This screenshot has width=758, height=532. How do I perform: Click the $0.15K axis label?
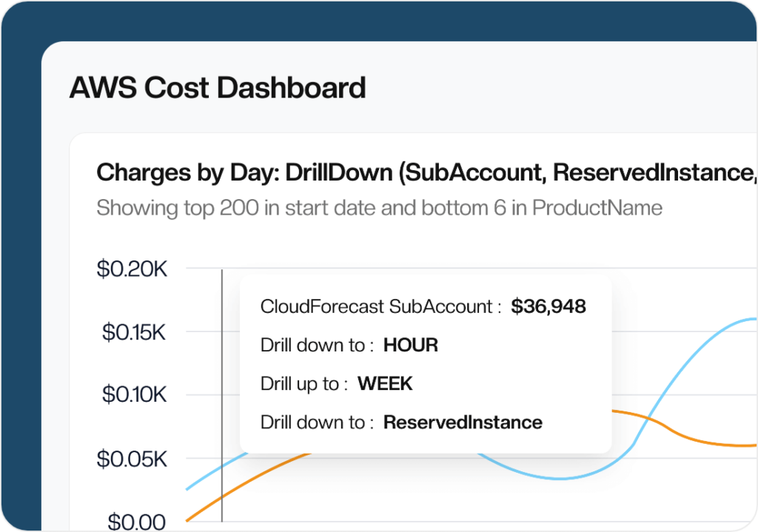132,332
